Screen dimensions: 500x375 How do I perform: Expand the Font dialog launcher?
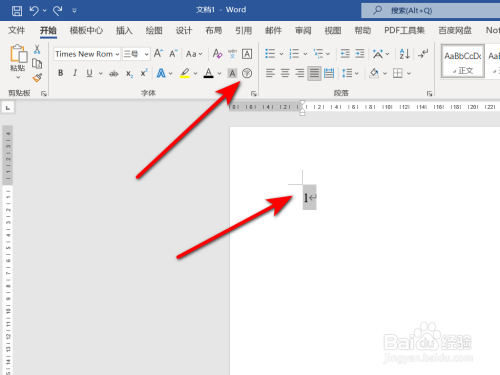254,94
